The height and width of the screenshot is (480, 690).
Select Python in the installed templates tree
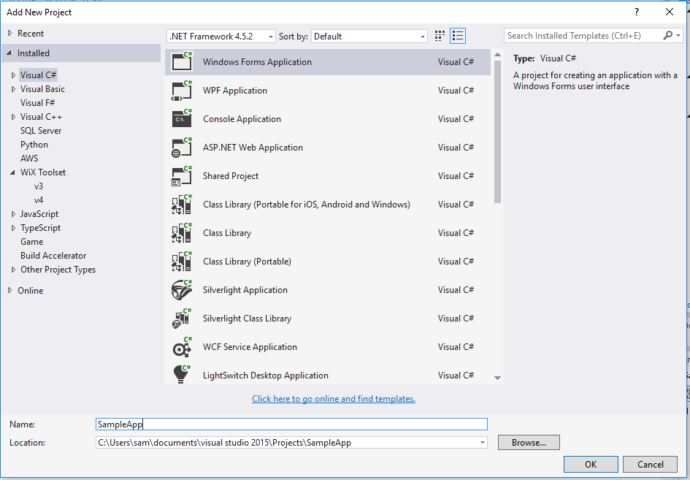34,145
